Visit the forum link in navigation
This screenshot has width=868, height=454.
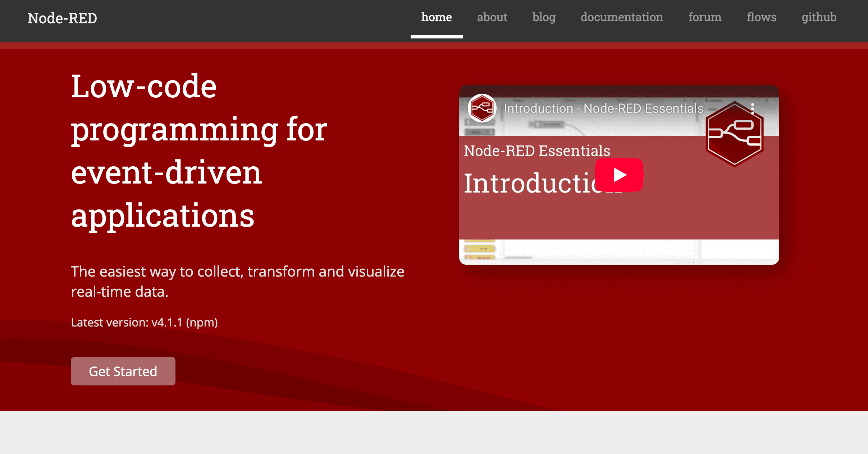[705, 17]
